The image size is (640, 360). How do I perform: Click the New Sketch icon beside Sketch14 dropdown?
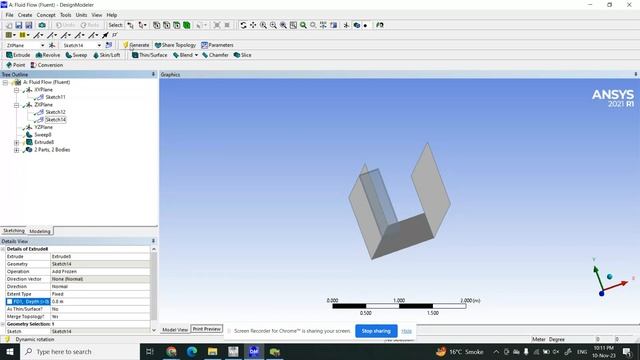pos(109,45)
